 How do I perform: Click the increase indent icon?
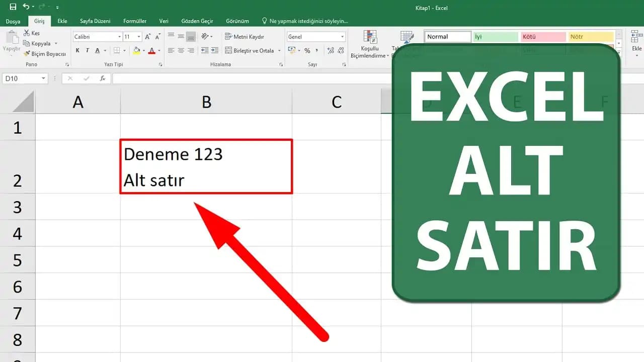click(x=215, y=51)
